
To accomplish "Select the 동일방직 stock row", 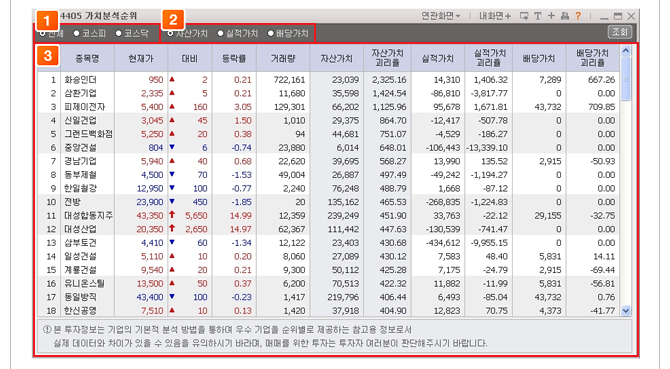I will tap(328, 297).
